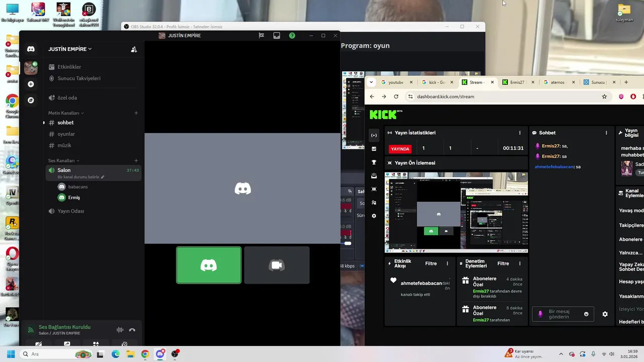Open Sohbet panel three-dot menu
This screenshot has height=362, width=644.
[606, 133]
